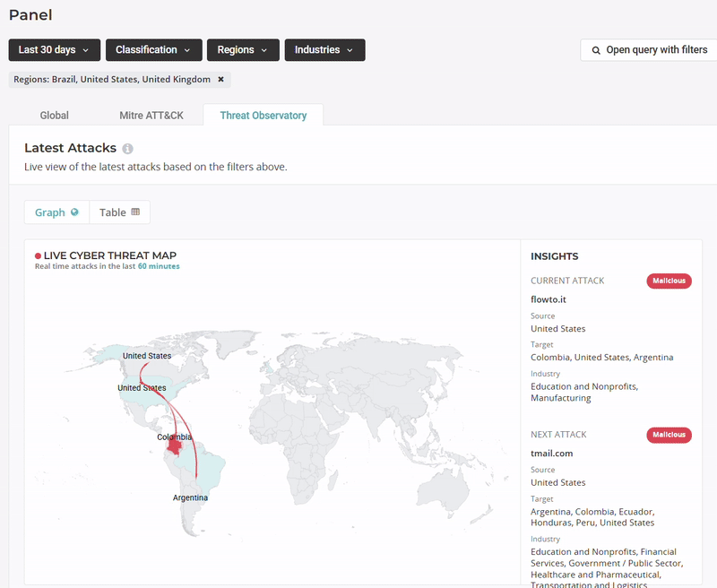Open the Mitre ATT&CK tab

151,116
